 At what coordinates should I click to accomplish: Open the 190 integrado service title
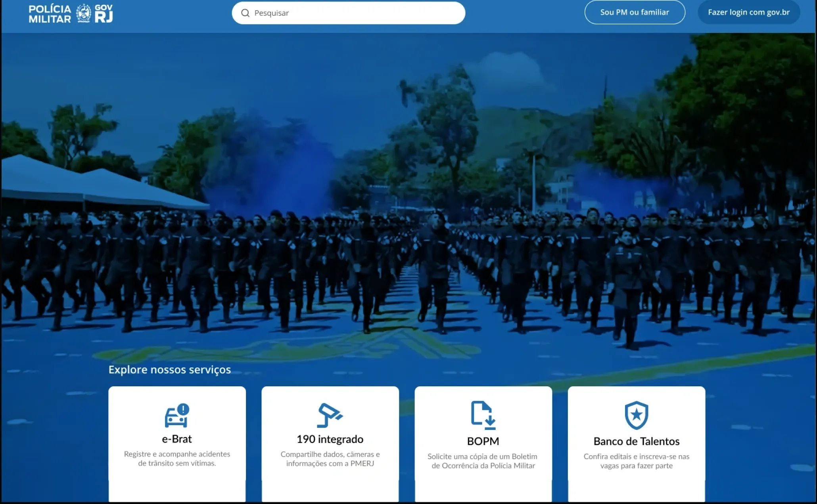[330, 439]
